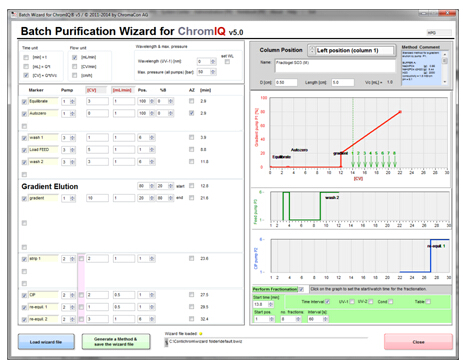Click Equilibrate pump number spinner

click(x=73, y=101)
